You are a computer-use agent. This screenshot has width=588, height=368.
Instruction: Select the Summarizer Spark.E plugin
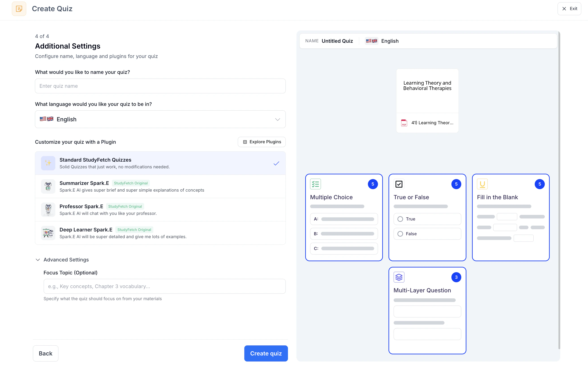[x=160, y=186]
